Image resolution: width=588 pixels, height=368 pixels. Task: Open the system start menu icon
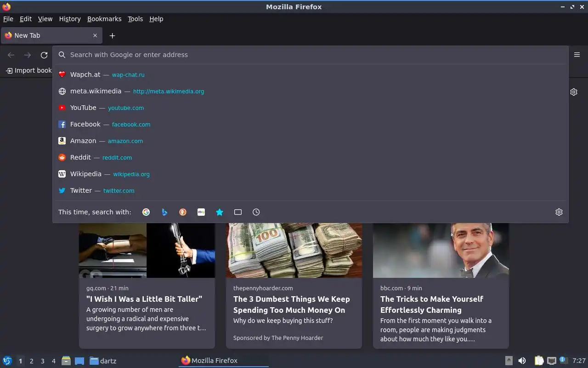pyautogui.click(x=7, y=361)
